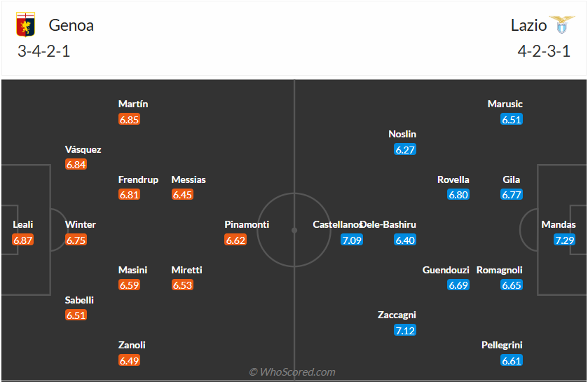Open Messias' player name
Screen dimensions: 588x382
point(189,179)
